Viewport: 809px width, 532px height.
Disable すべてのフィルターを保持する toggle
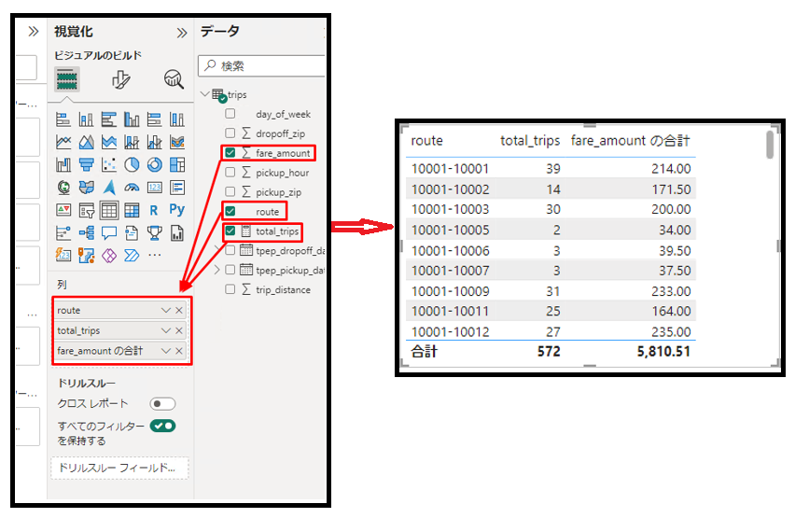tap(162, 426)
